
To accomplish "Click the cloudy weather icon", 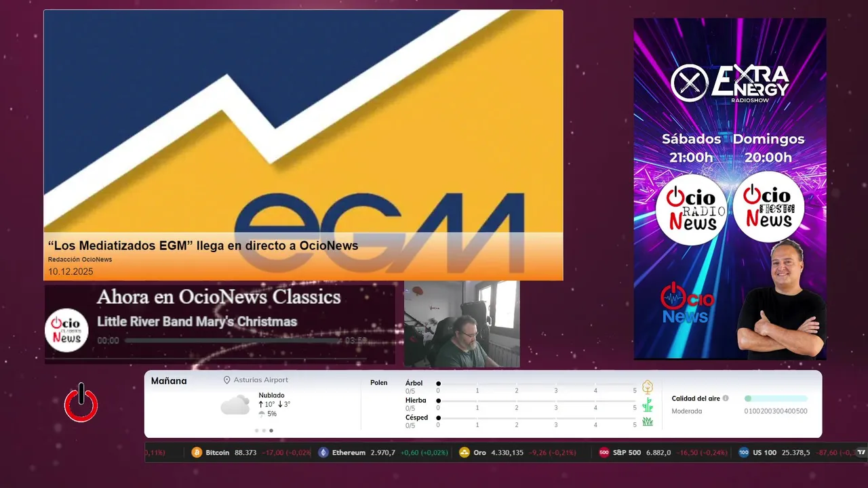I will (235, 405).
